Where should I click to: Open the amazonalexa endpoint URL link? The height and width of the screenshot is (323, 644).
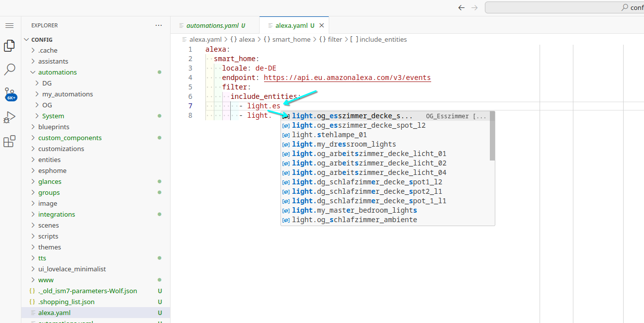pos(347,78)
